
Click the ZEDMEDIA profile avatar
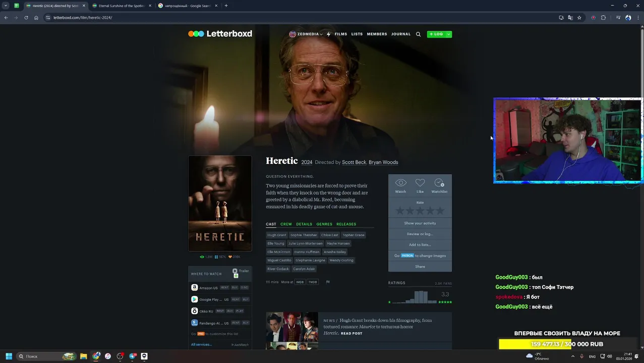click(292, 34)
